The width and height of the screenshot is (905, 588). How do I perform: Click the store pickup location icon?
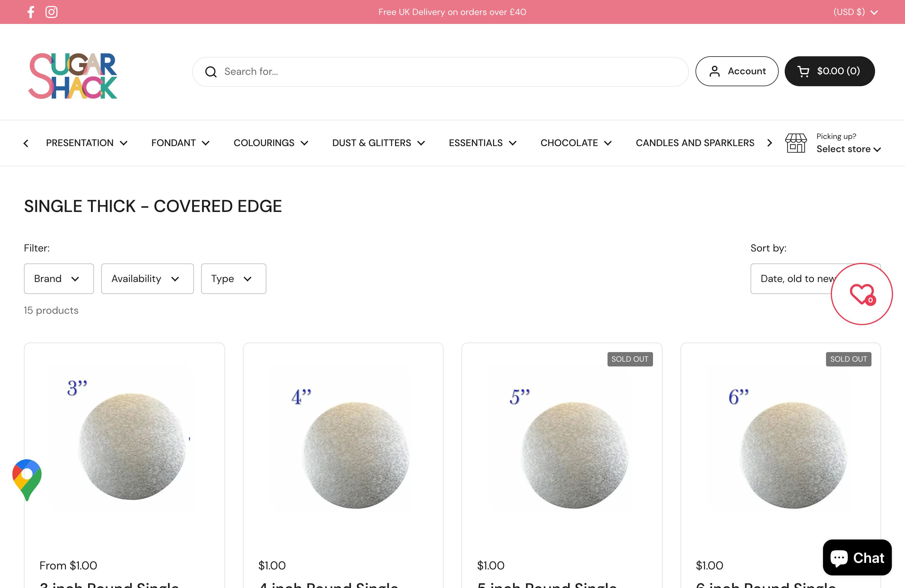(796, 143)
